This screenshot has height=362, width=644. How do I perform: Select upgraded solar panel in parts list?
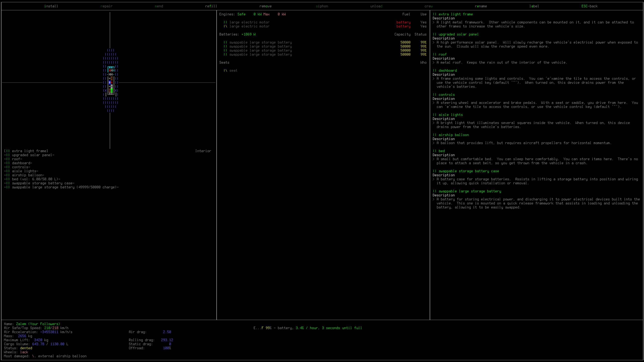pos(33,155)
